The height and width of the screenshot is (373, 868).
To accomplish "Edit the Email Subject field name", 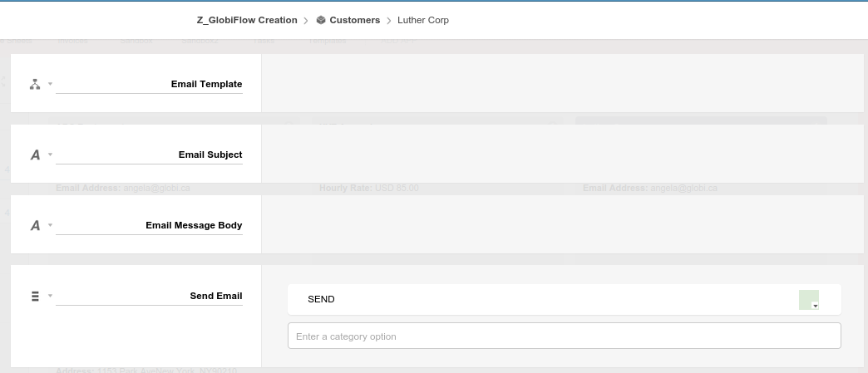I will pos(149,155).
